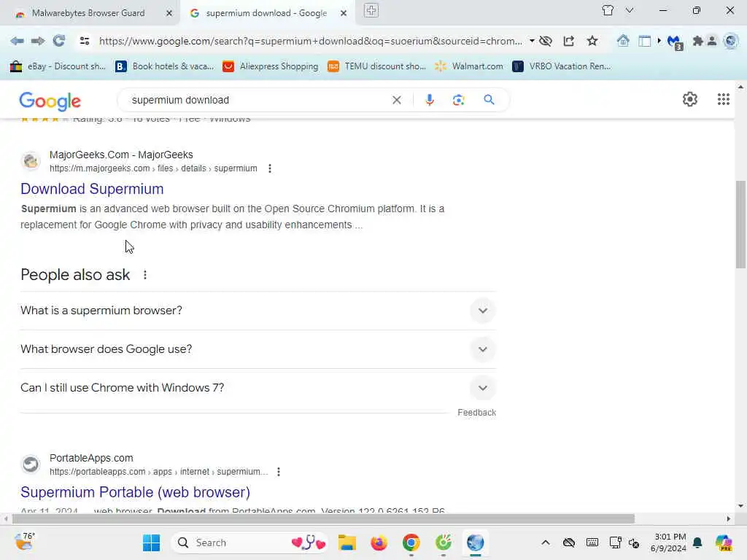The image size is (747, 560).
Task: Expand What browser does Google use question
Action: (x=258, y=349)
